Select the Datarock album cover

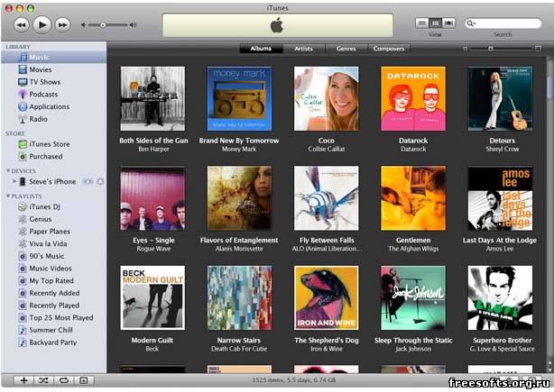[x=413, y=98]
